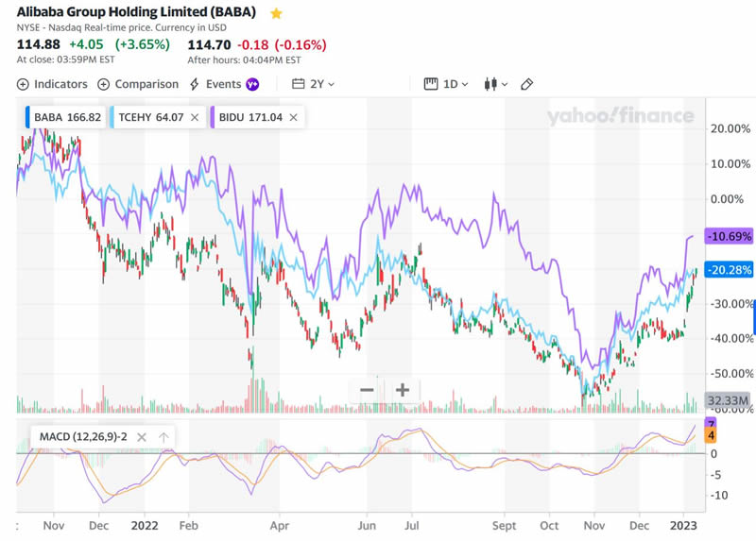Remove the MACD indicator panel
The height and width of the screenshot is (541, 756).
click(141, 437)
